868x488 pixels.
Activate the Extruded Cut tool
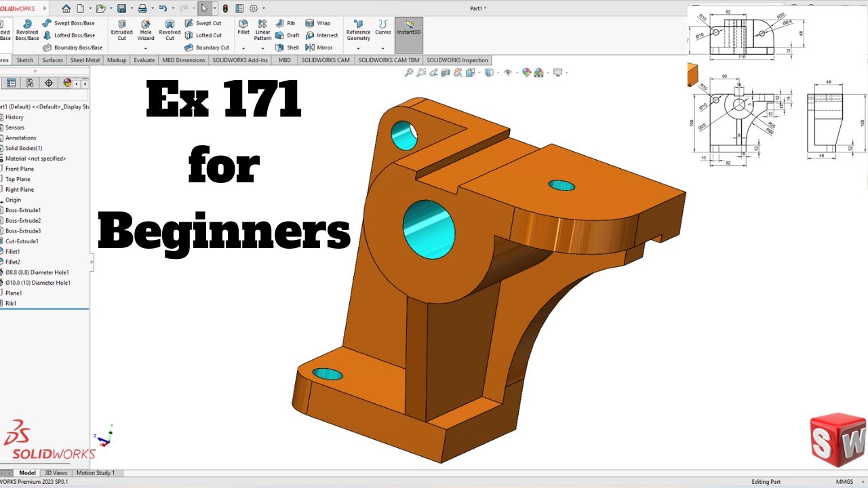(122, 30)
